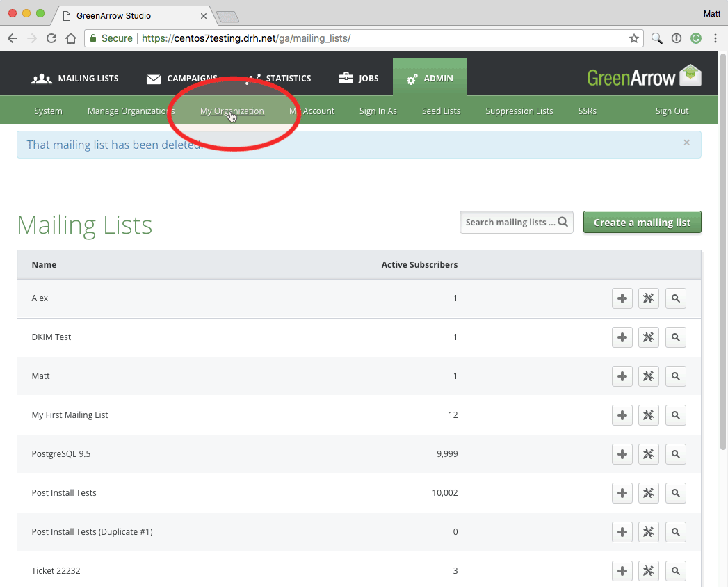Go to Manage Organizations
The width and height of the screenshot is (728, 587).
pyautogui.click(x=131, y=111)
